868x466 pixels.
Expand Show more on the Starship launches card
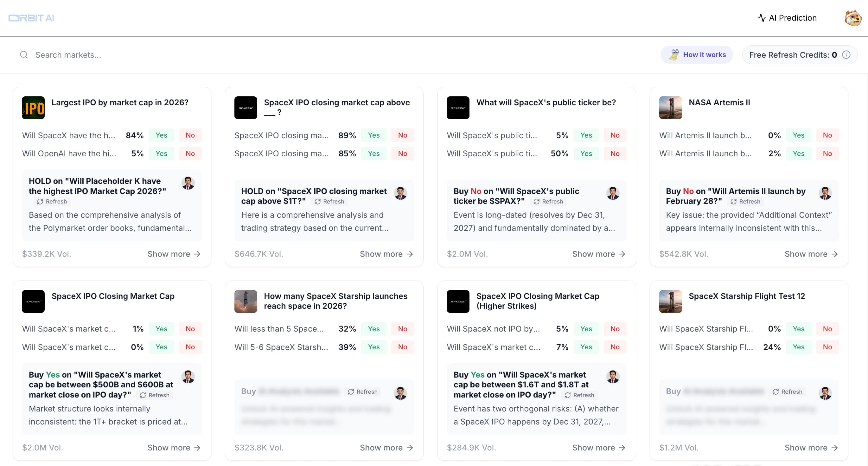point(386,447)
